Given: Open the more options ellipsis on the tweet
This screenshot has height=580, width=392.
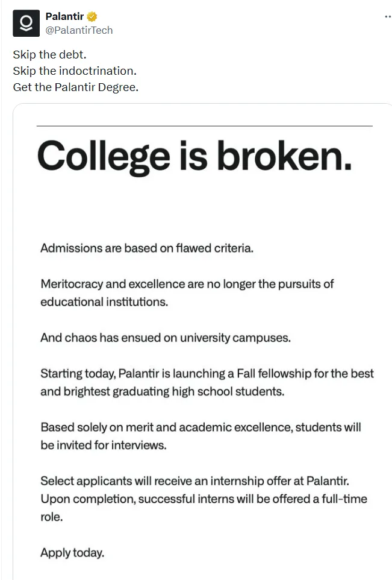Looking at the screenshot, I should pos(388,17).
